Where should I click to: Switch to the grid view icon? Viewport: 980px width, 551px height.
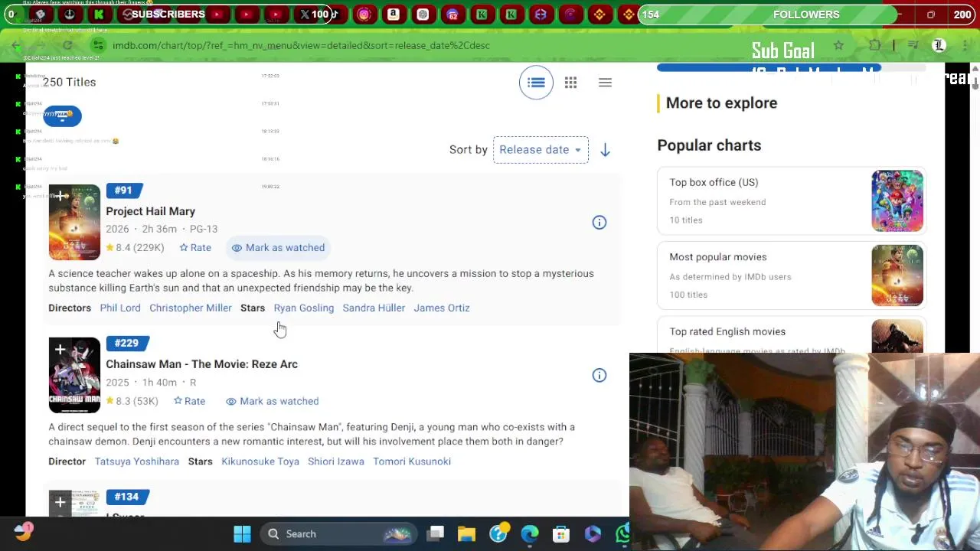coord(570,83)
